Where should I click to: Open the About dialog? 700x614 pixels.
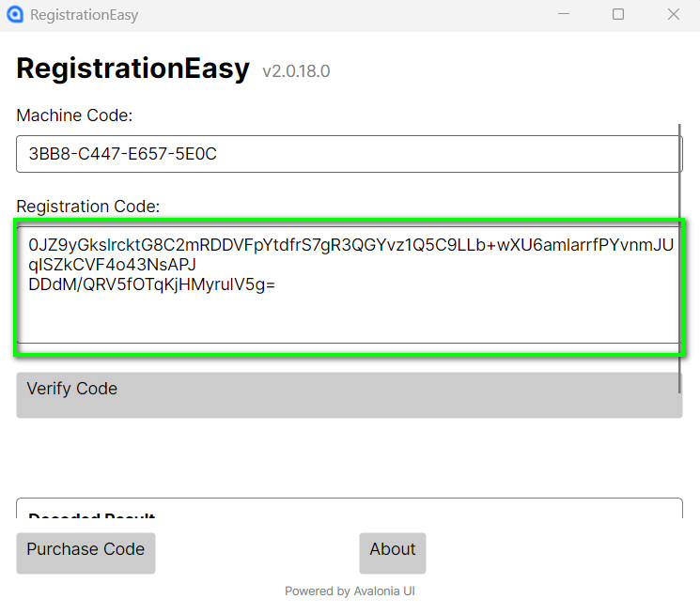pos(393,552)
